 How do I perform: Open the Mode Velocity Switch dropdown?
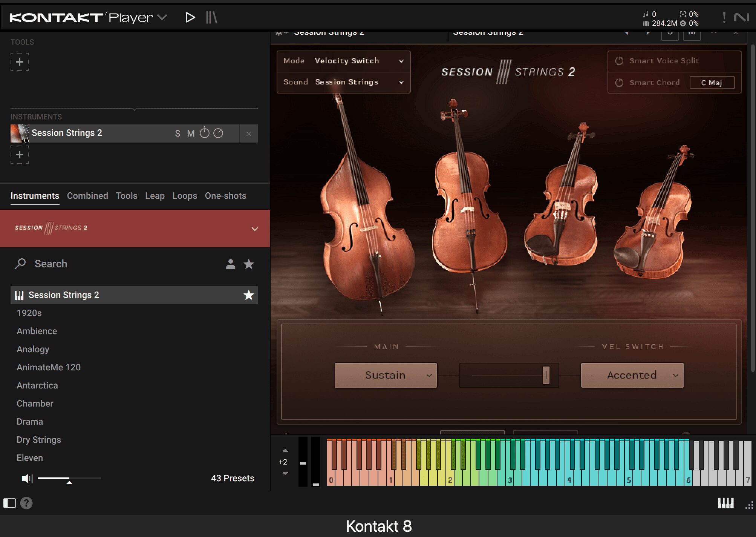pos(343,61)
